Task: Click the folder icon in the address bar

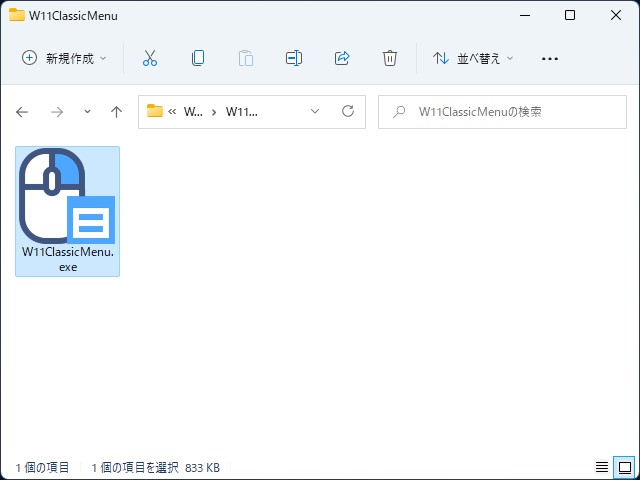Action: [x=155, y=111]
